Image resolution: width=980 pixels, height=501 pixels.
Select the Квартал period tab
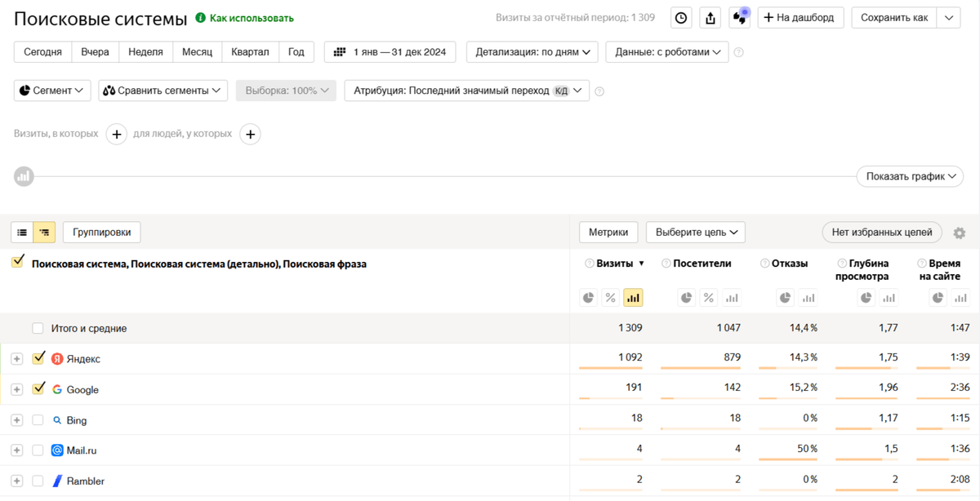click(250, 52)
